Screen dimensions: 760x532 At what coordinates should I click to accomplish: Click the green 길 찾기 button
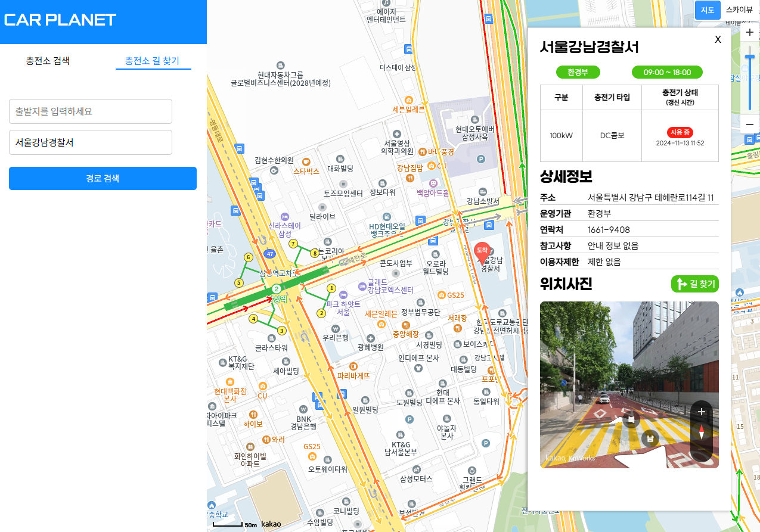pos(695,284)
